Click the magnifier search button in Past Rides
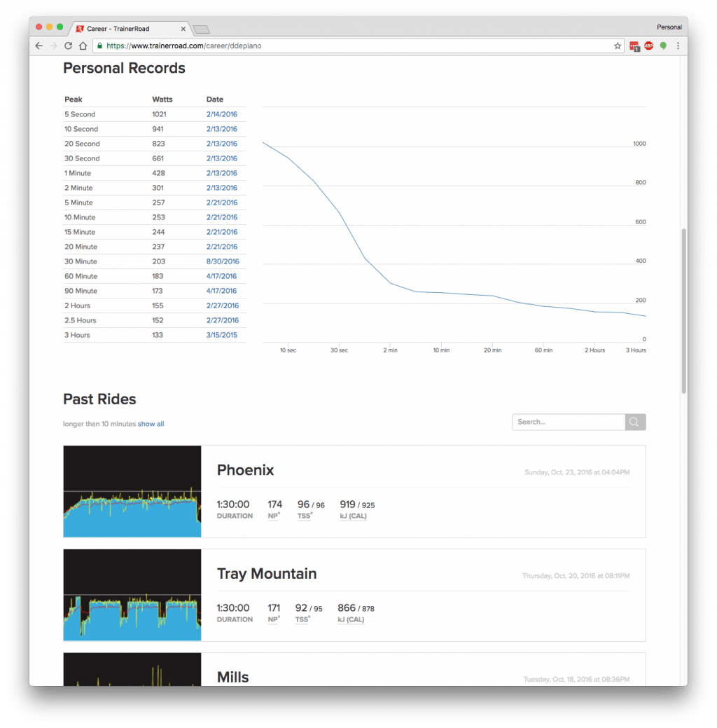717x728 pixels. tap(634, 422)
